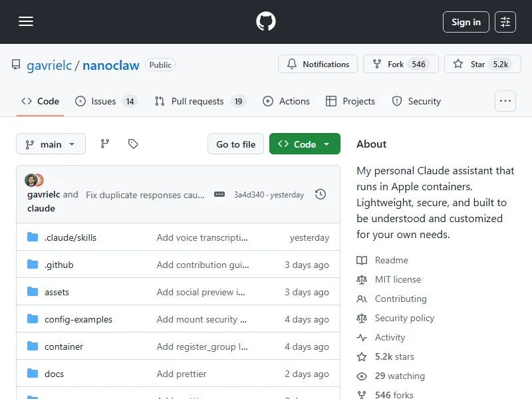
Task: Open Notifications for this repository
Action: point(318,65)
